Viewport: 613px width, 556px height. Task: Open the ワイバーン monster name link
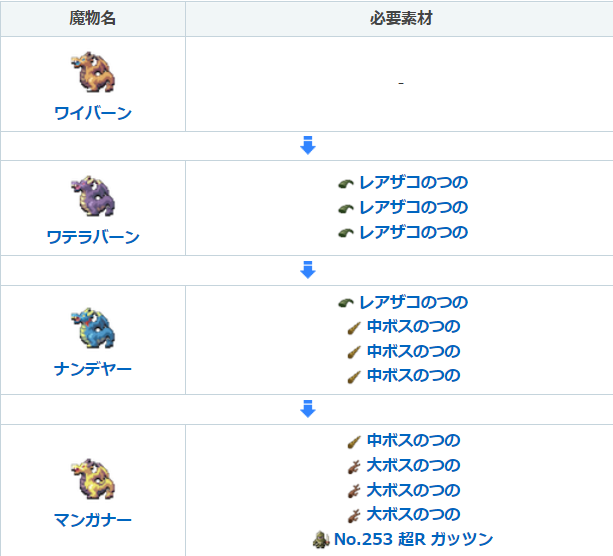tap(93, 113)
